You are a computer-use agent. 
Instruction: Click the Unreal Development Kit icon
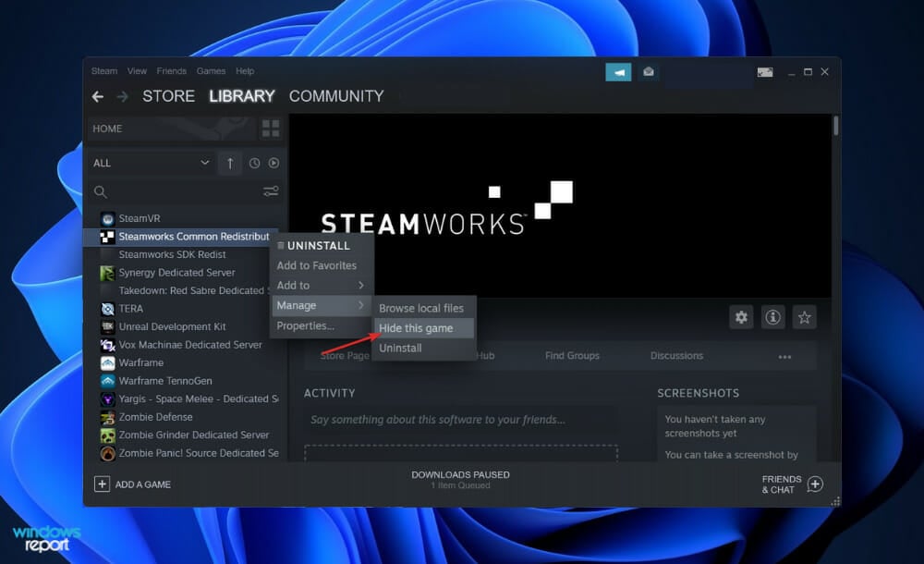(x=107, y=326)
